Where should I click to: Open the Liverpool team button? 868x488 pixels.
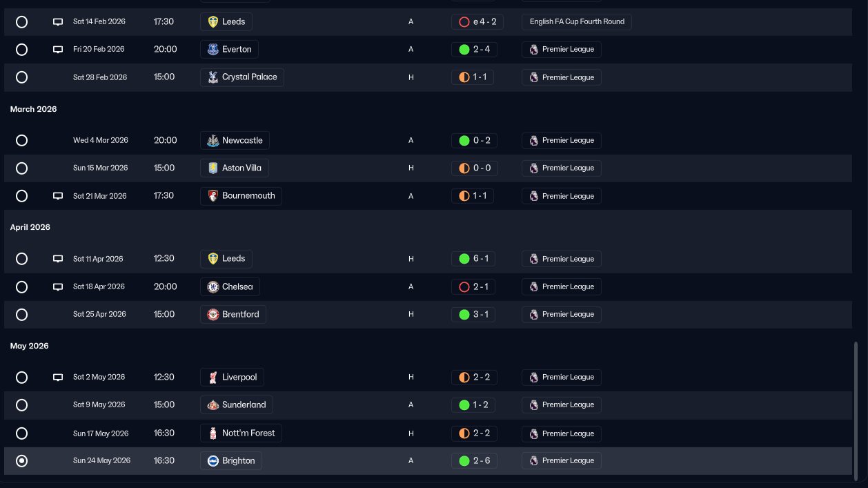232,378
